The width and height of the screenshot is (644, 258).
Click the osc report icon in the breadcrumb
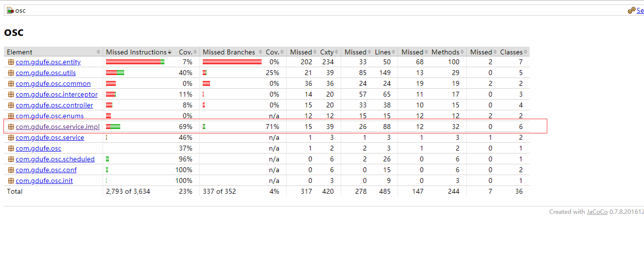10,10
